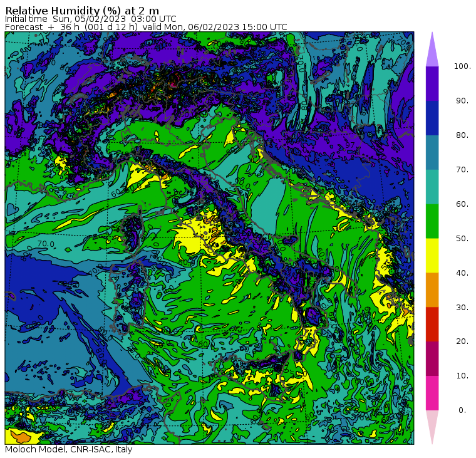Click the 80-90% dark blue legend band
The width and height of the screenshot is (476, 458).
click(x=432, y=118)
